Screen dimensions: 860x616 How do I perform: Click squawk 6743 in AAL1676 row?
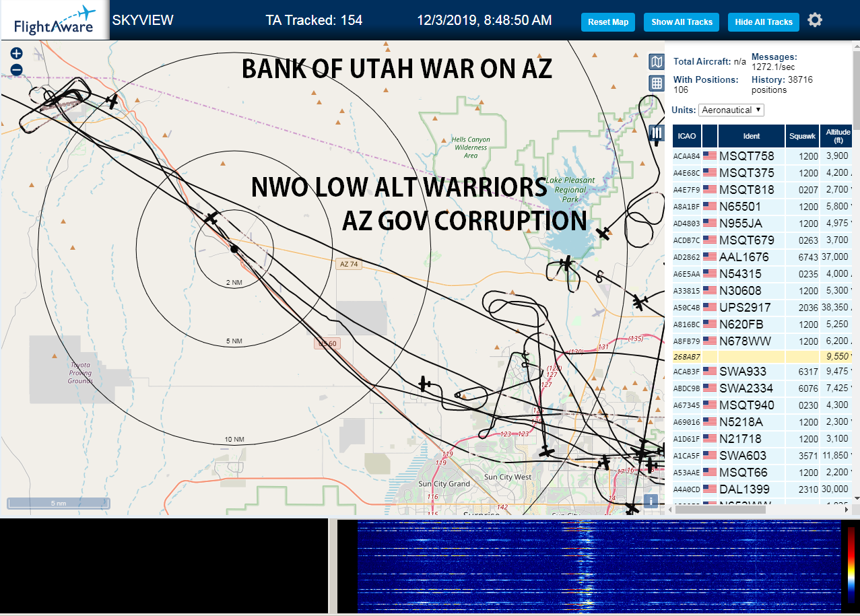tap(808, 257)
